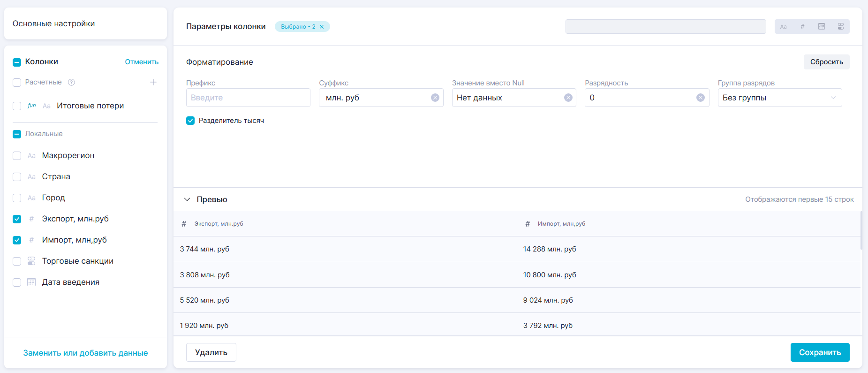868x373 pixels.
Task: Check the Макрорегион column checkbox
Action: coord(17,156)
